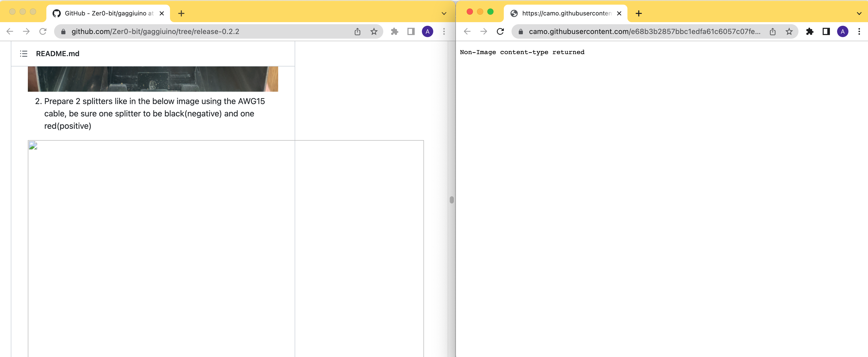This screenshot has height=357, width=868.
Task: Click 'Non-Image content-type returned' text
Action: [x=522, y=52]
